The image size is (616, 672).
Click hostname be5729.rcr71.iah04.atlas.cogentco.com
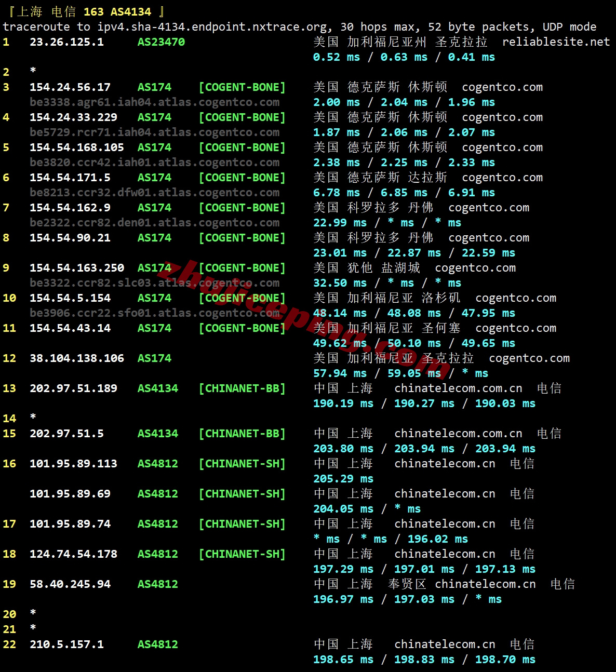(x=154, y=132)
